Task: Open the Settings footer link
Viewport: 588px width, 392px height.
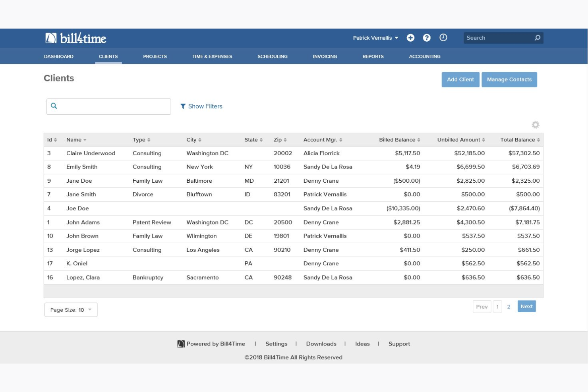Action: pyautogui.click(x=276, y=344)
